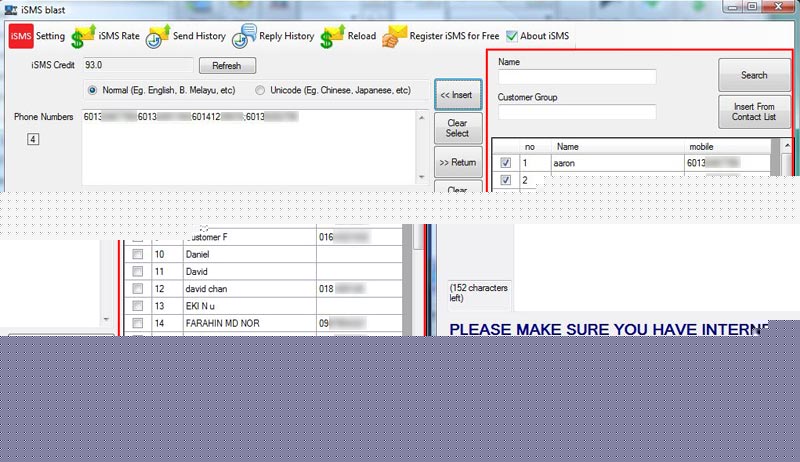This screenshot has width=800, height=462.
Task: Click the contact list vertical scrollbar
Action: pos(417,237)
